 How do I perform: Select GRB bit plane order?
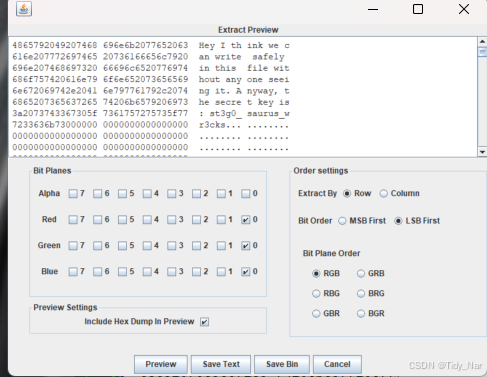coord(361,274)
